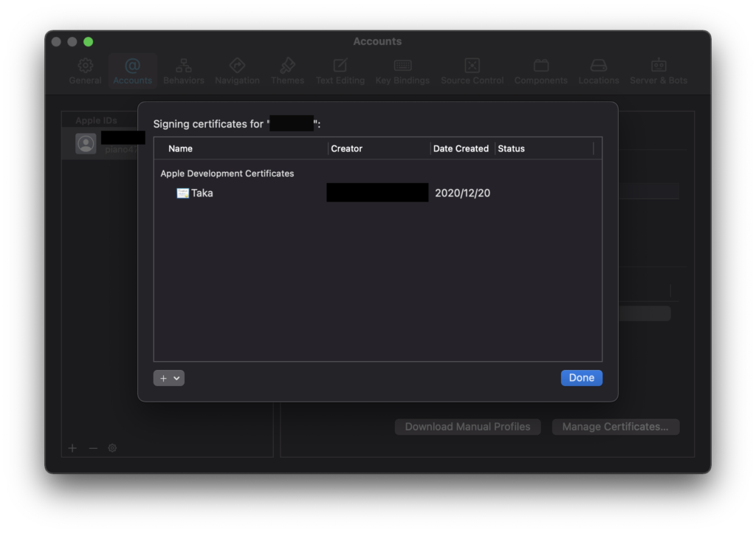Remove the selected Apple ID with minus
This screenshot has height=533, width=756.
pos(93,448)
